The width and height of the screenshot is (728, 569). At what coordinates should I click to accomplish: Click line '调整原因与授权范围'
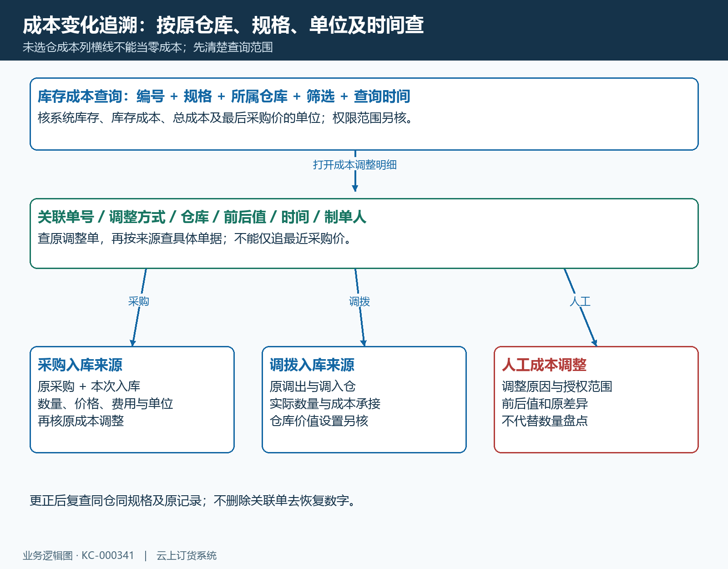[557, 386]
